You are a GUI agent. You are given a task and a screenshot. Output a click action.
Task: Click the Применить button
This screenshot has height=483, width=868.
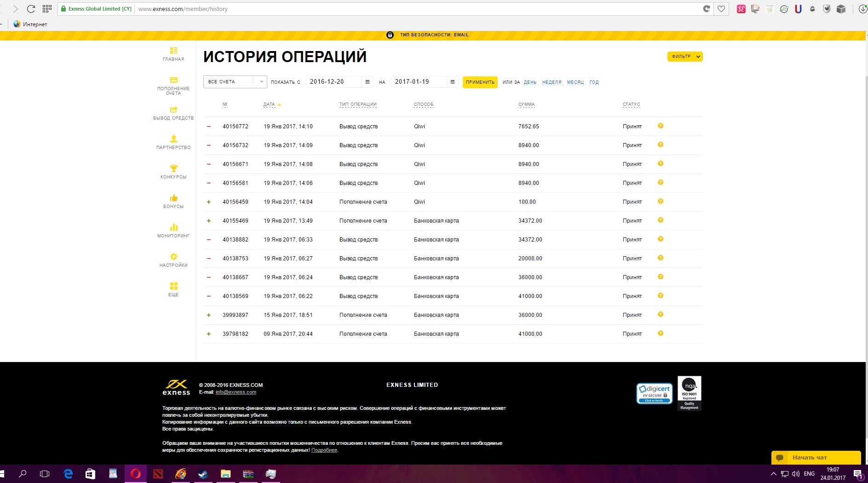tap(480, 82)
